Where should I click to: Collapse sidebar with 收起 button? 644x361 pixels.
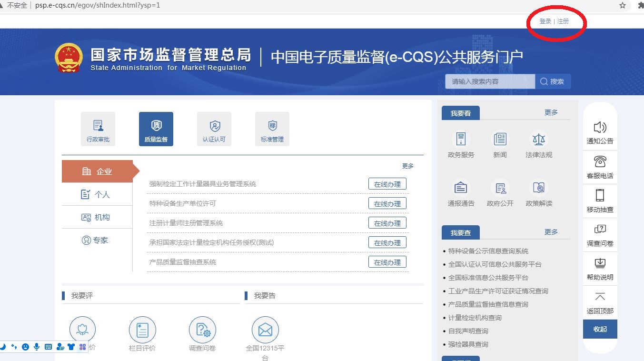tap(600, 329)
